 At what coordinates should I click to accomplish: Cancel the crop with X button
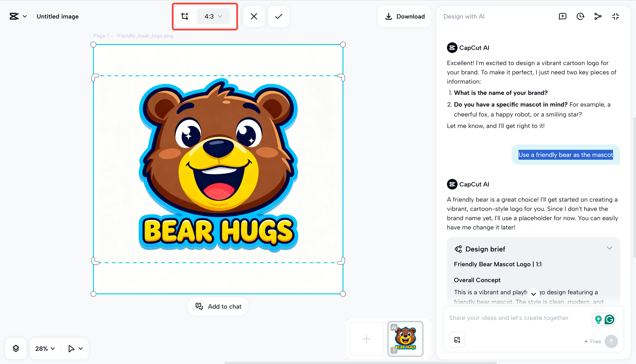click(x=254, y=17)
